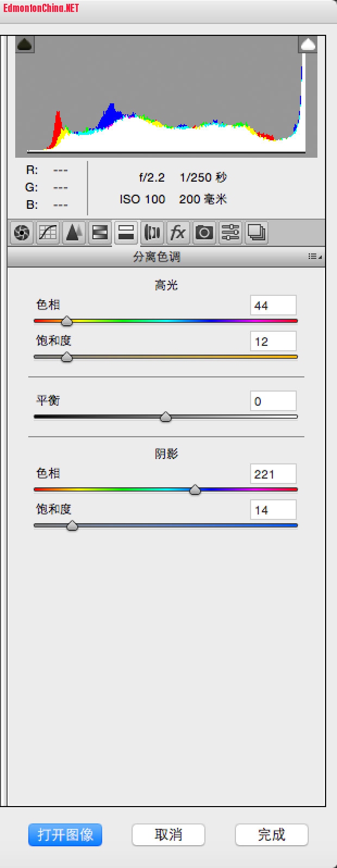Viewport: 337px width, 868px height.
Task: Toggle highlight clipping warning in histogram
Action: pos(308,45)
